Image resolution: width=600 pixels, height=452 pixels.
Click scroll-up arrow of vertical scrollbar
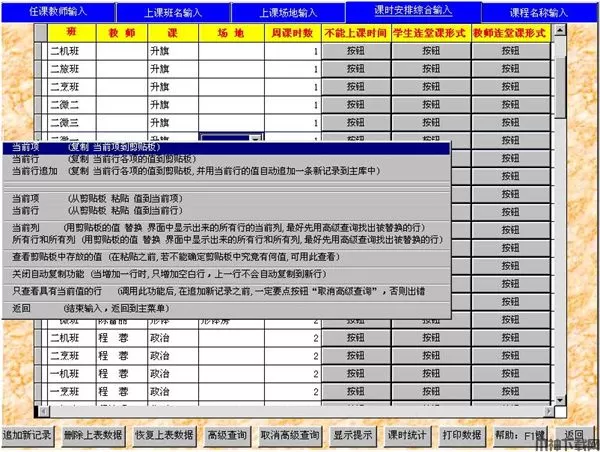(560, 30)
